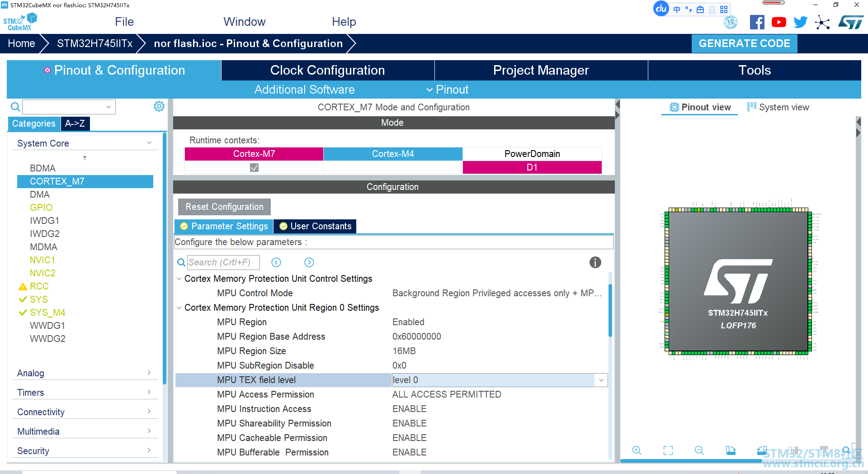
Task: Select the GPIO item
Action: pos(41,208)
